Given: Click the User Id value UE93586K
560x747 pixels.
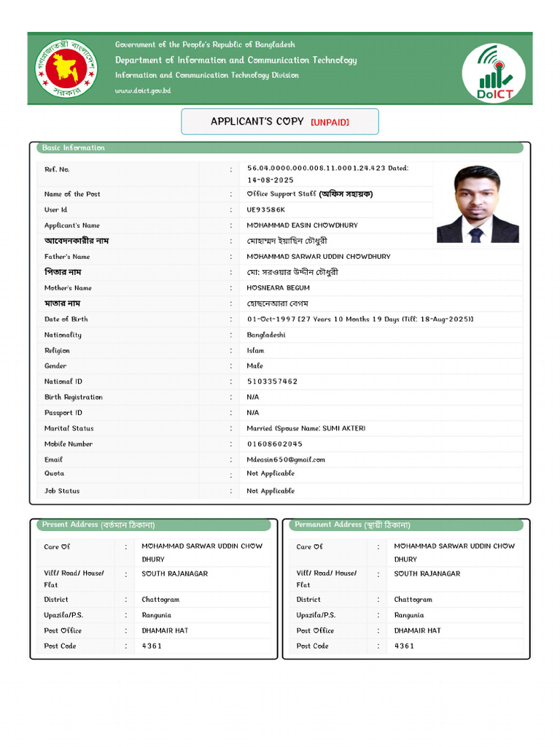Looking at the screenshot, I should tap(265, 209).
